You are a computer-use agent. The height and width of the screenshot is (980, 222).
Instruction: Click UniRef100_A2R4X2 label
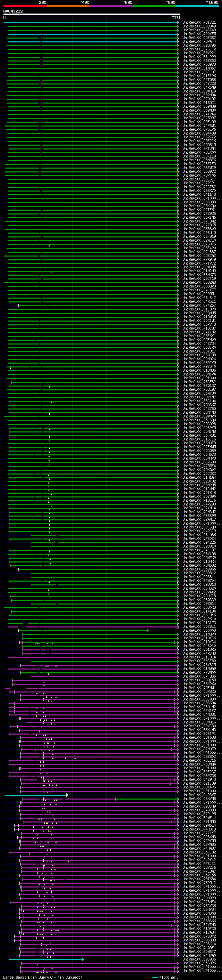pos(199,592)
